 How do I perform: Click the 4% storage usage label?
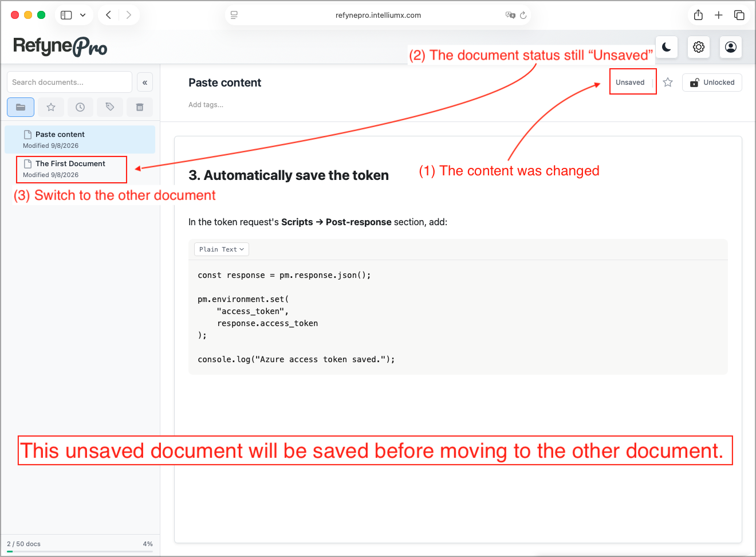[148, 544]
